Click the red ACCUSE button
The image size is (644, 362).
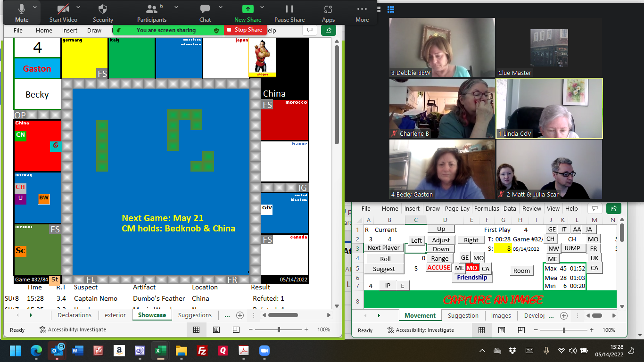pyautogui.click(x=438, y=267)
